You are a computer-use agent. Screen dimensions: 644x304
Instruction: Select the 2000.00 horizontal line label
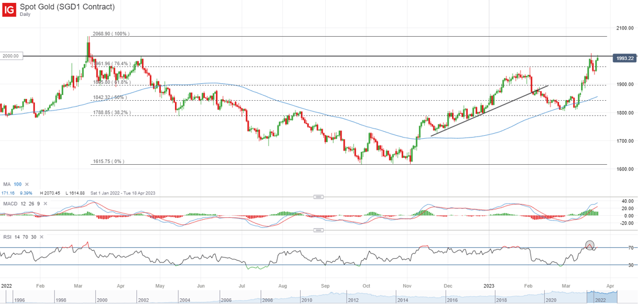click(x=11, y=56)
